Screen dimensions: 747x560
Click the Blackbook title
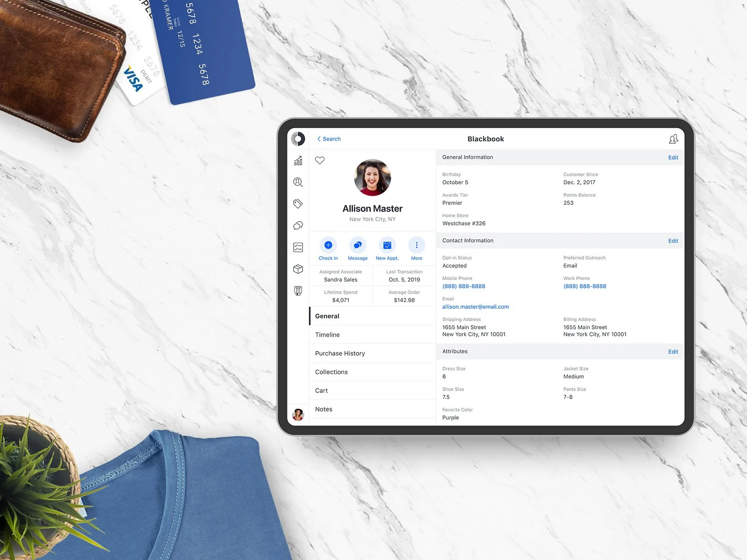pos(486,139)
